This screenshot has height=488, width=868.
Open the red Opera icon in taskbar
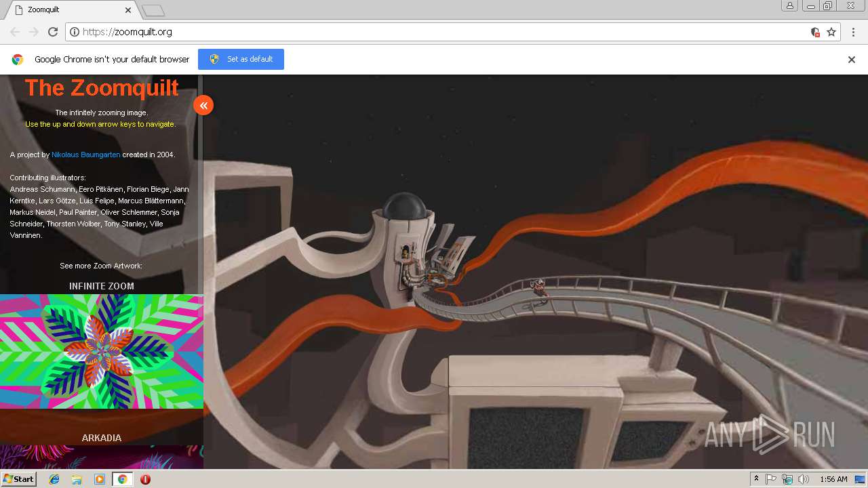pyautogui.click(x=145, y=479)
